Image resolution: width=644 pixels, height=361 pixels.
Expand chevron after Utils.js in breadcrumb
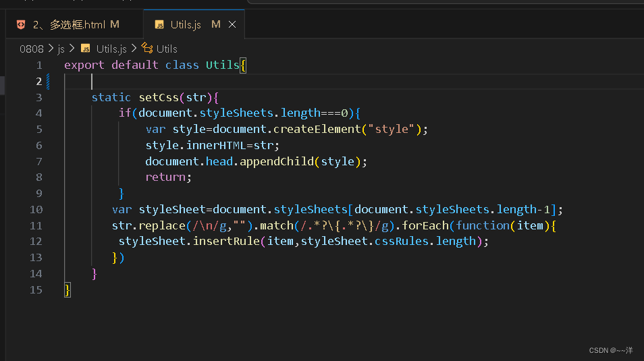134,49
